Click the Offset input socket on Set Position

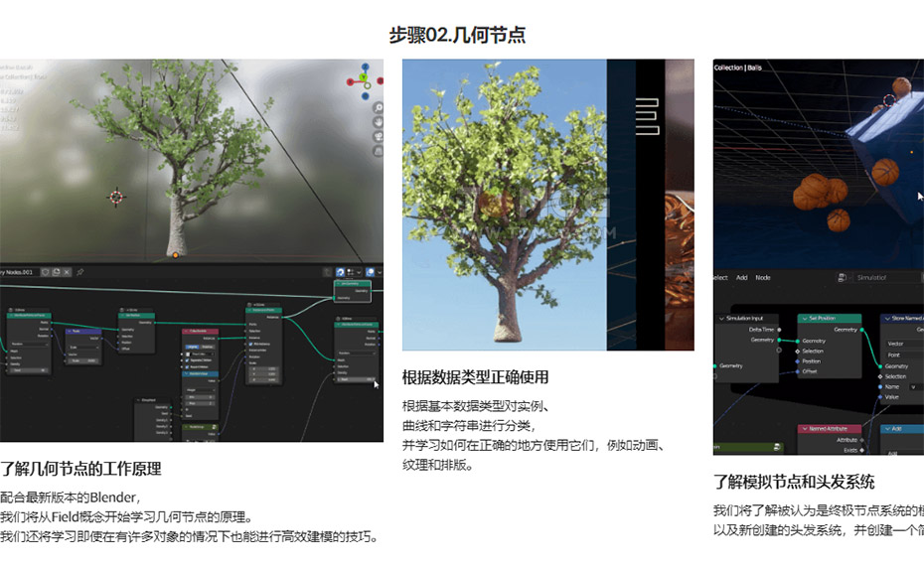pyautogui.click(x=797, y=371)
